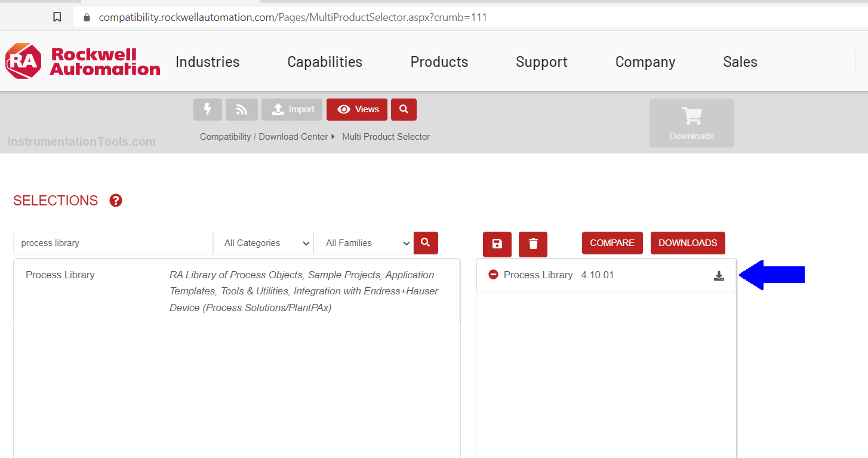
Task: Click the browser address bar URL
Action: [x=293, y=17]
